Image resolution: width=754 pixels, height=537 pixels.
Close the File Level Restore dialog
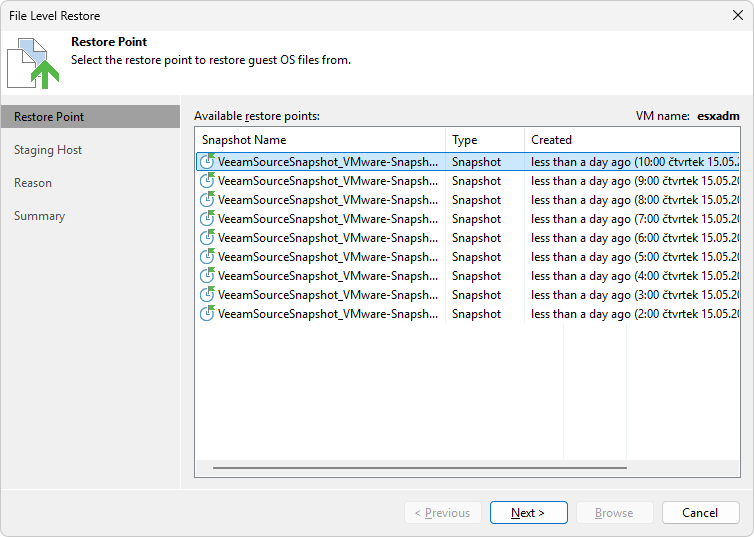[x=738, y=15]
